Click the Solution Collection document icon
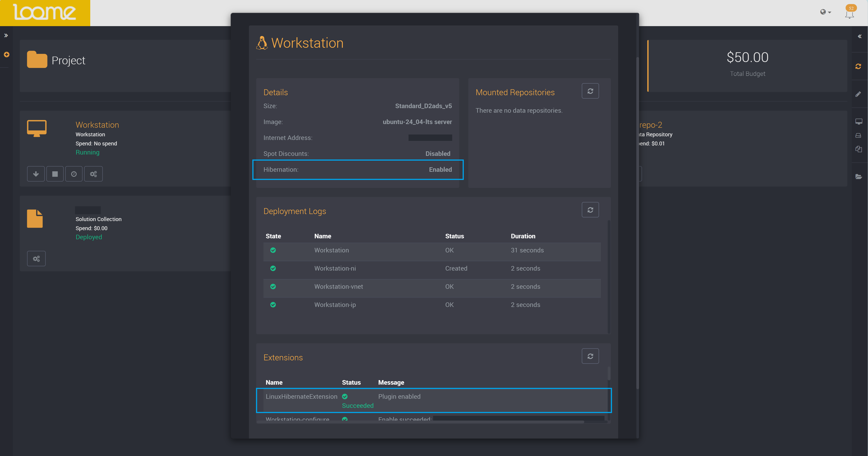868x456 pixels. [x=35, y=219]
